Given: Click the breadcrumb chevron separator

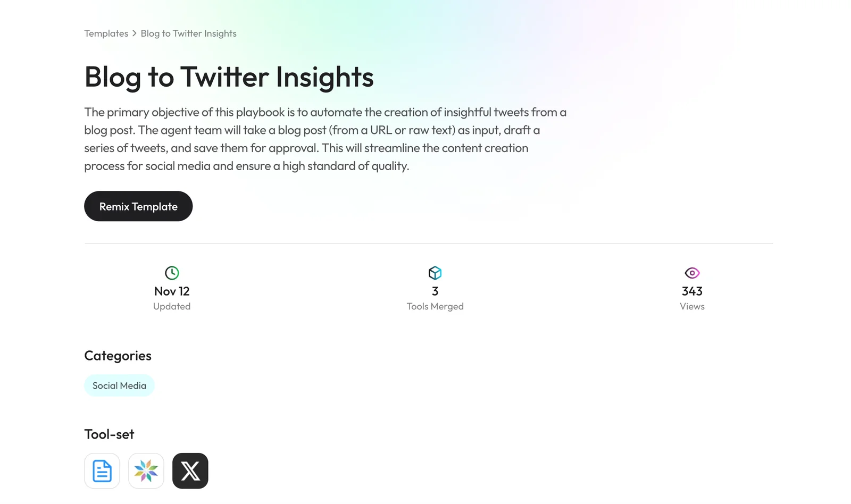Looking at the screenshot, I should point(135,33).
